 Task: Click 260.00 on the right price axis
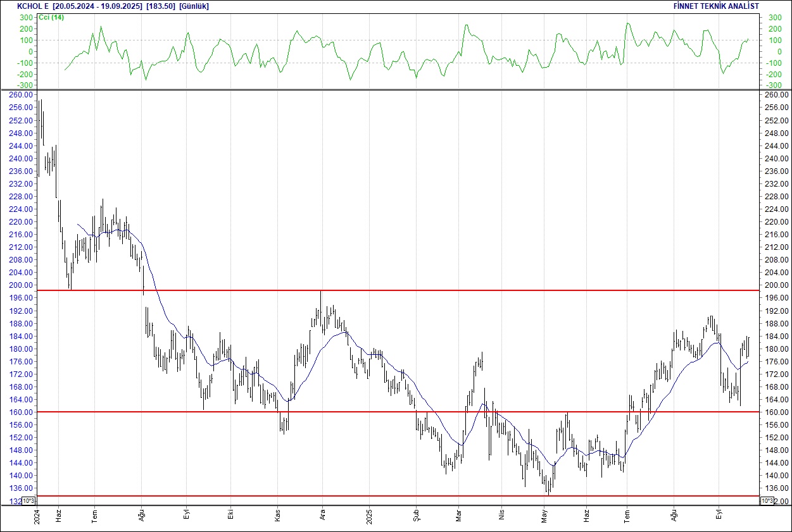coord(776,95)
